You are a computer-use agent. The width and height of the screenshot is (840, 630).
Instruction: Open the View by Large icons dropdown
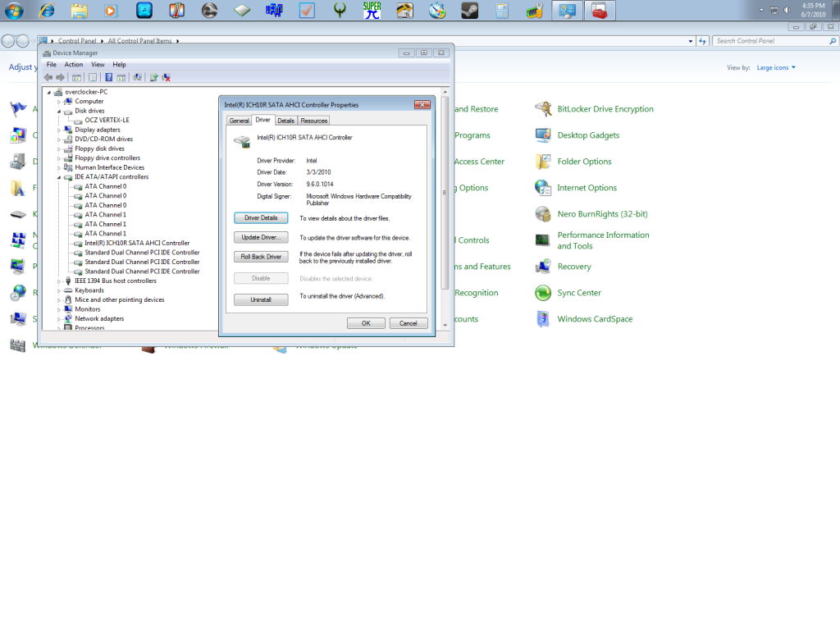tap(776, 67)
